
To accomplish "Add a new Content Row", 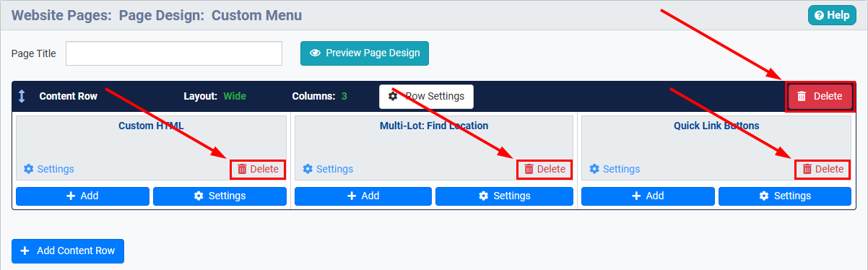I will (68, 251).
